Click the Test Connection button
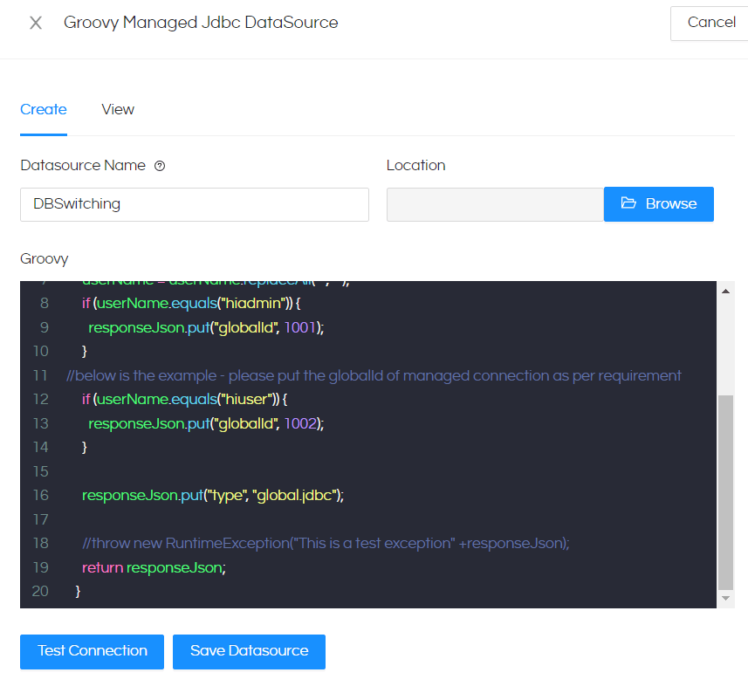 click(92, 651)
